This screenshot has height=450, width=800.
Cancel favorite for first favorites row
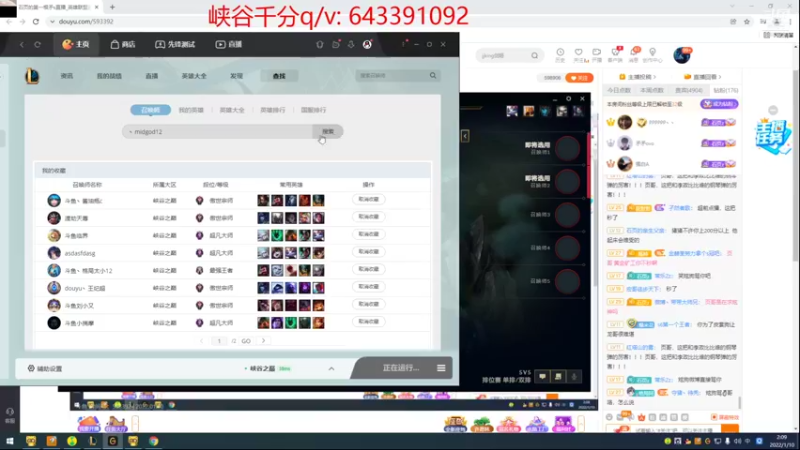click(x=368, y=199)
